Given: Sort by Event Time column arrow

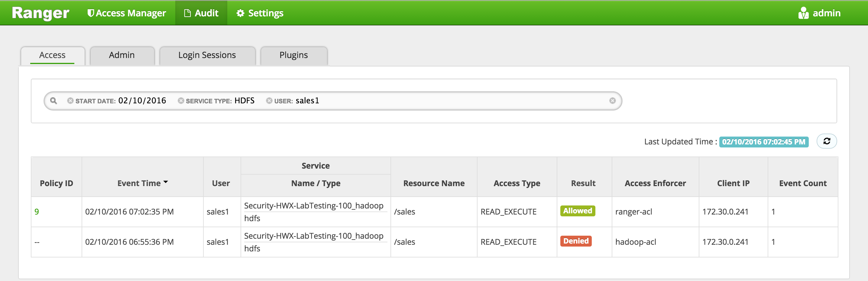Looking at the screenshot, I should tap(165, 182).
